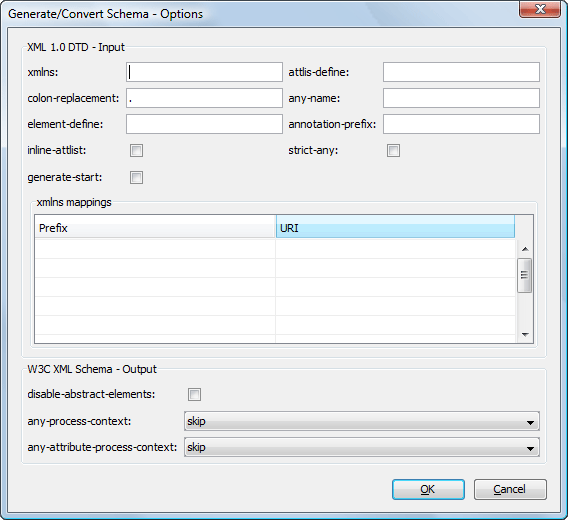Focus the colon-replacement text box

(204, 98)
